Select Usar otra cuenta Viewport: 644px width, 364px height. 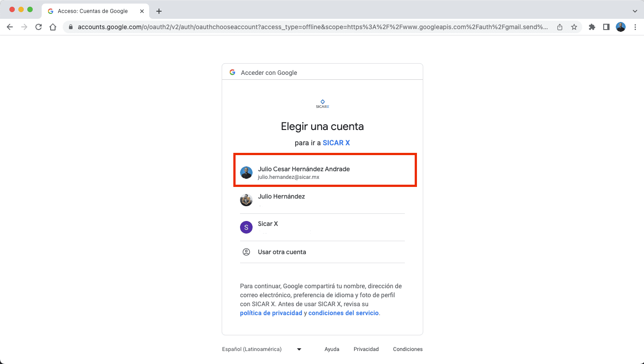tap(322, 252)
